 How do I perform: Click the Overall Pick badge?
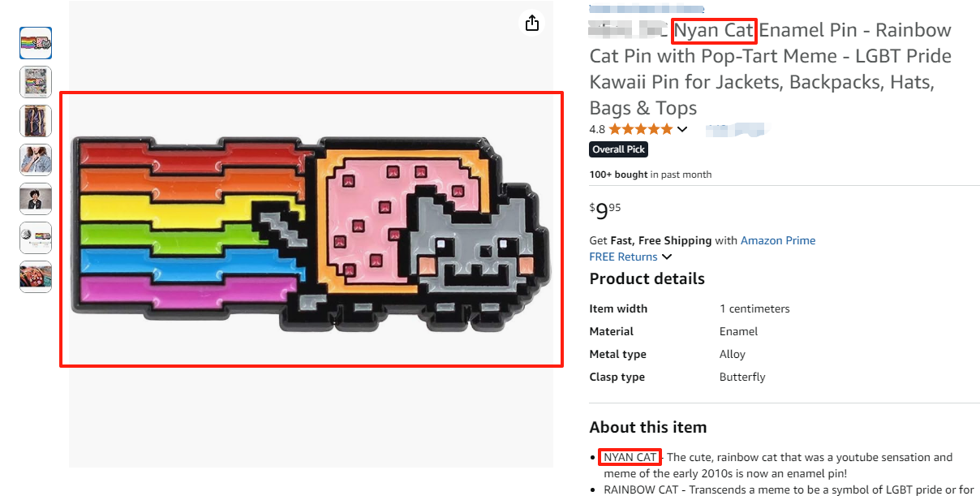(618, 149)
